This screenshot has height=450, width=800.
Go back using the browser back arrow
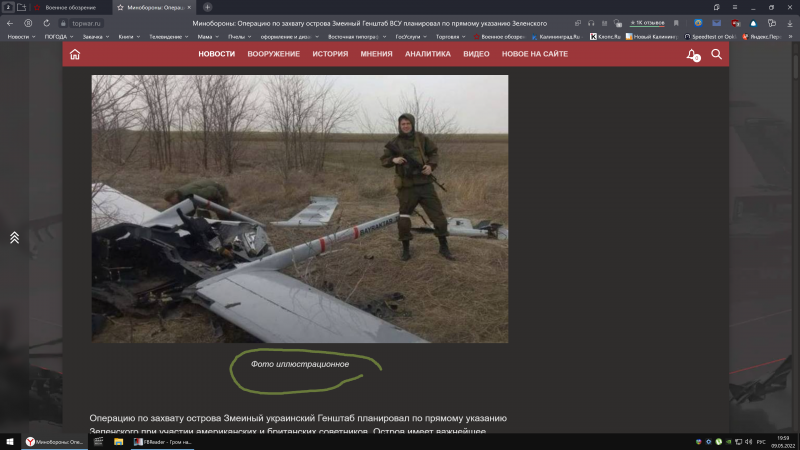tap(10, 23)
